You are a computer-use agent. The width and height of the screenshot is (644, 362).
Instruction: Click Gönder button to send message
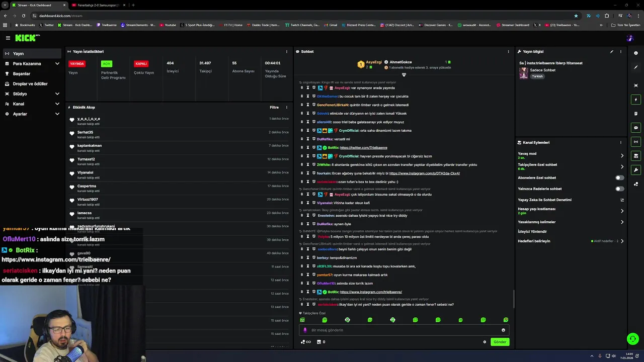pyautogui.click(x=500, y=342)
